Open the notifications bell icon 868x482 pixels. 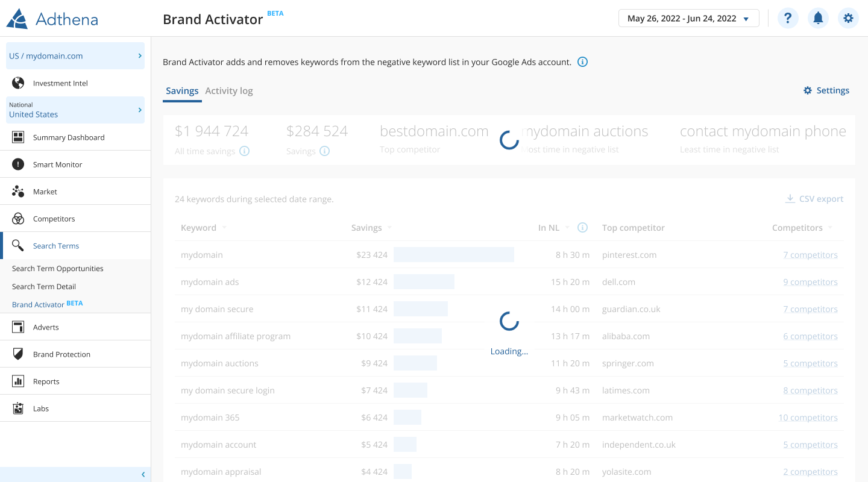[818, 18]
